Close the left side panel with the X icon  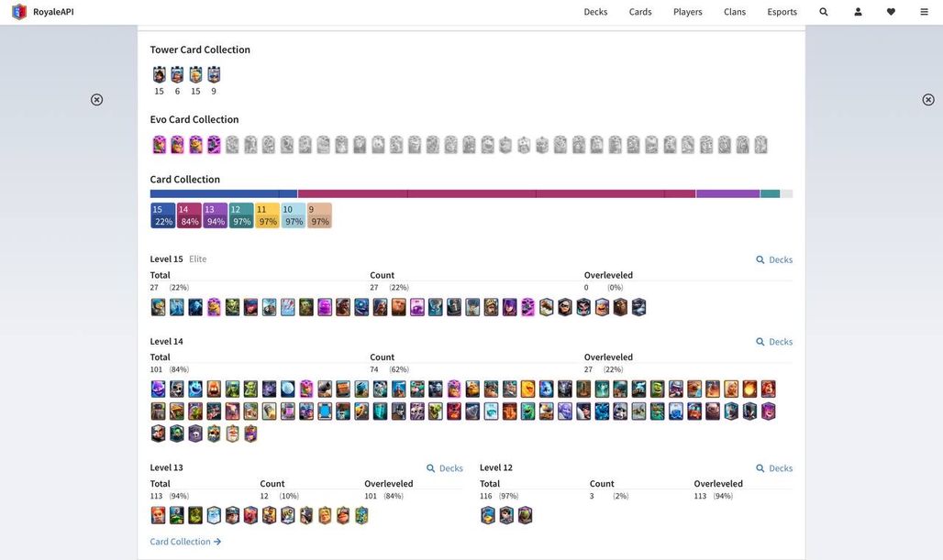click(97, 100)
